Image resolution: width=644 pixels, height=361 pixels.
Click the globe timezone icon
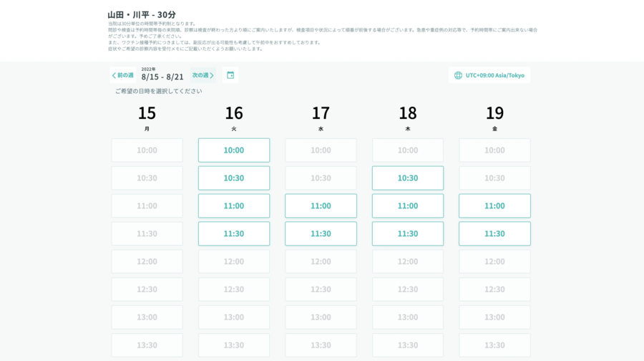coord(458,75)
